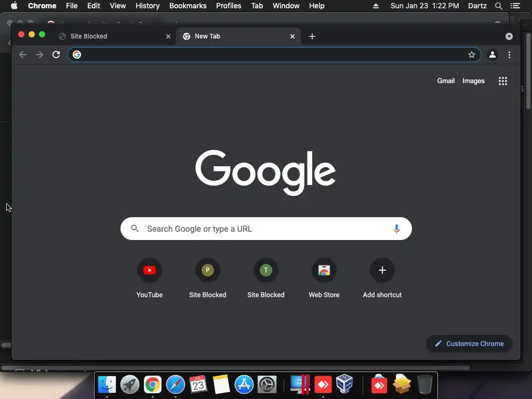Close the New Tab tab
Viewport: 532px width, 399px height.
pyautogui.click(x=292, y=36)
